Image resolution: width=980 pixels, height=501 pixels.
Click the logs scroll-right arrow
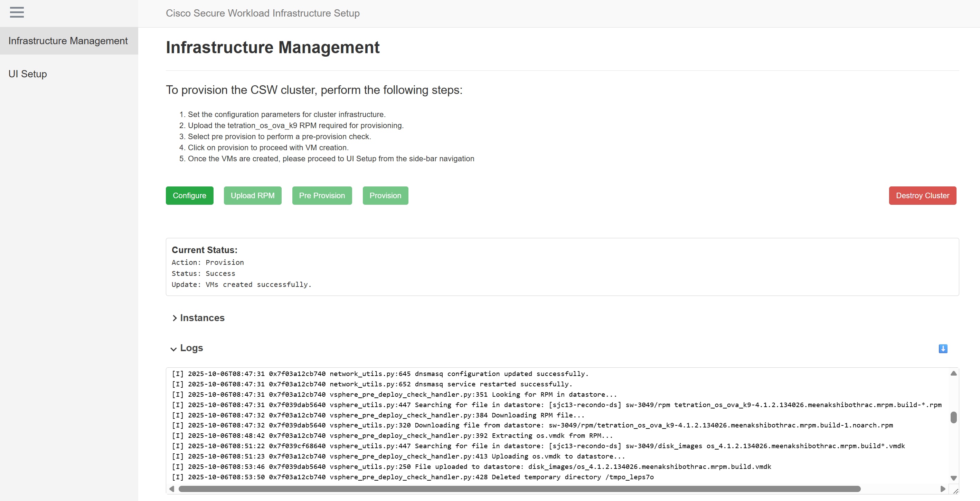pos(943,489)
